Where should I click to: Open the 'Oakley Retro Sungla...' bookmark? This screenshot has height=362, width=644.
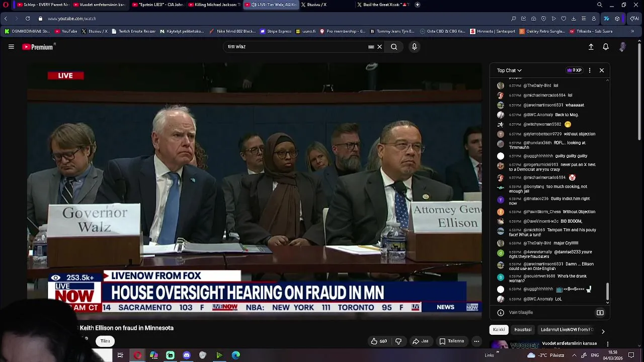click(542, 31)
